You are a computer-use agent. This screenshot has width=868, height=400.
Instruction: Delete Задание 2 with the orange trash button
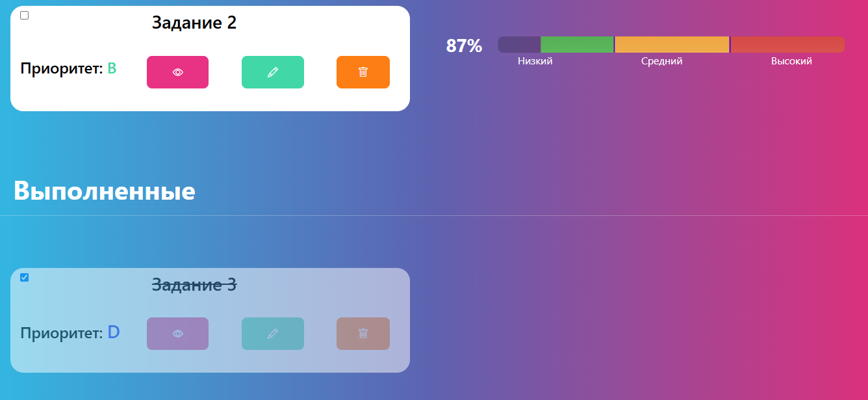[x=363, y=72]
